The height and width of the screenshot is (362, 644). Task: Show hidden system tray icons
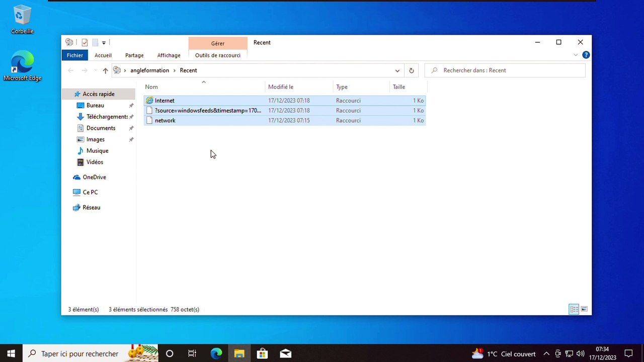click(546, 354)
